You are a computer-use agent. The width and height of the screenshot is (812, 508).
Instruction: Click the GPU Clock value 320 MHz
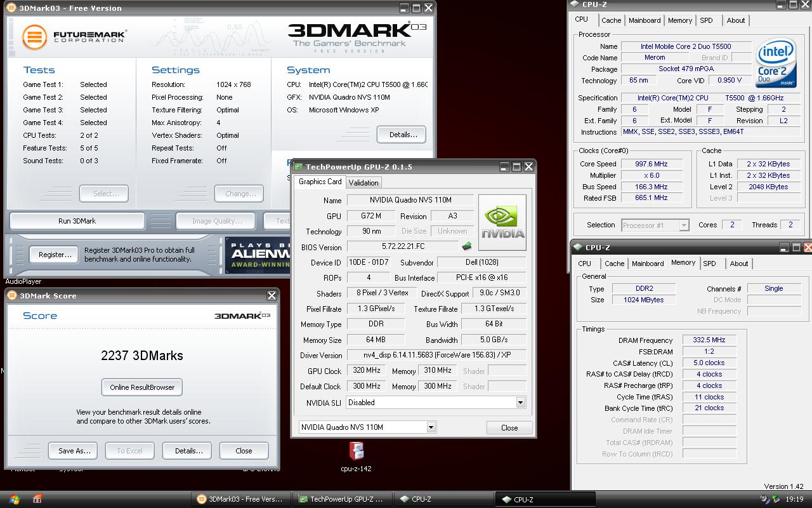click(366, 370)
